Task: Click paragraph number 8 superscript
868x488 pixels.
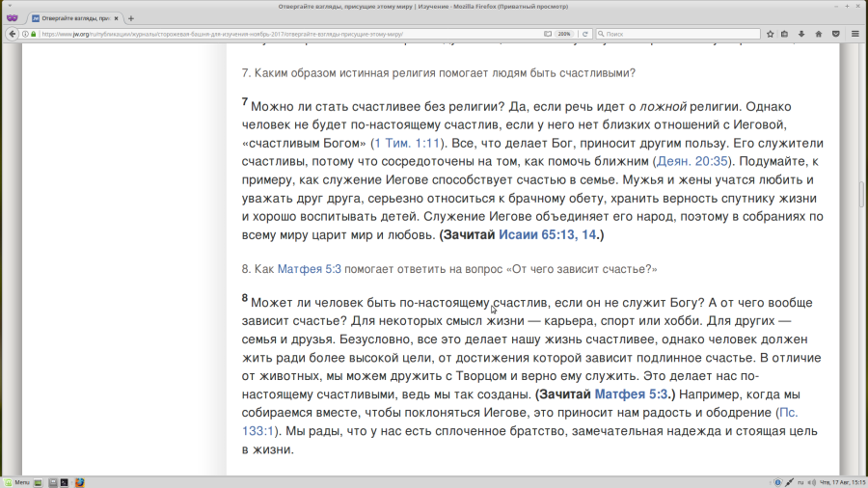Action: tap(245, 298)
